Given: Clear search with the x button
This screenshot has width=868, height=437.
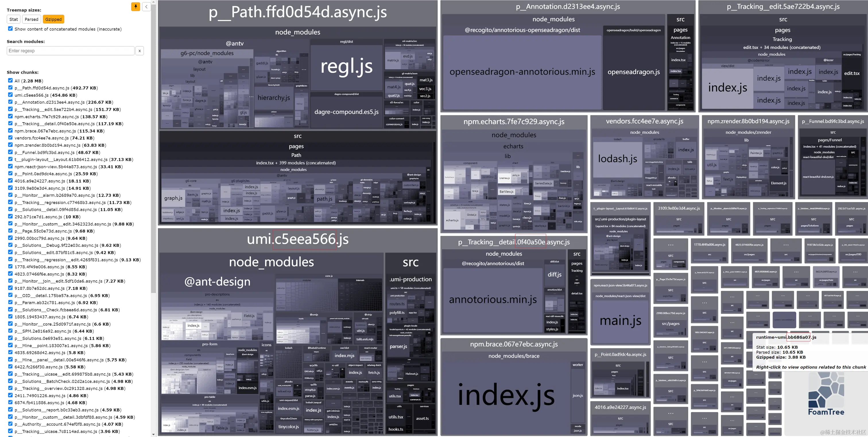Looking at the screenshot, I should (x=139, y=51).
